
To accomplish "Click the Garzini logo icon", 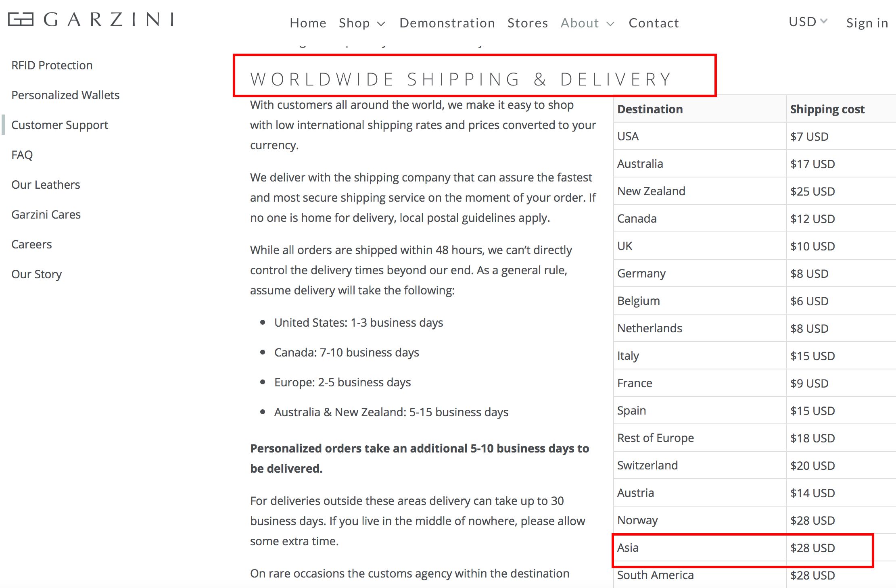I will coord(21,19).
